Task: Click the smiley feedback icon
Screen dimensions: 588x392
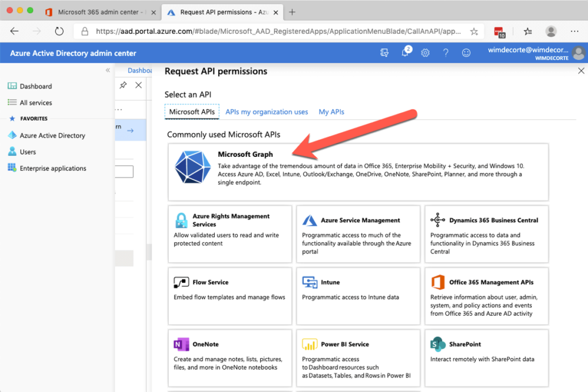Action: [466, 52]
